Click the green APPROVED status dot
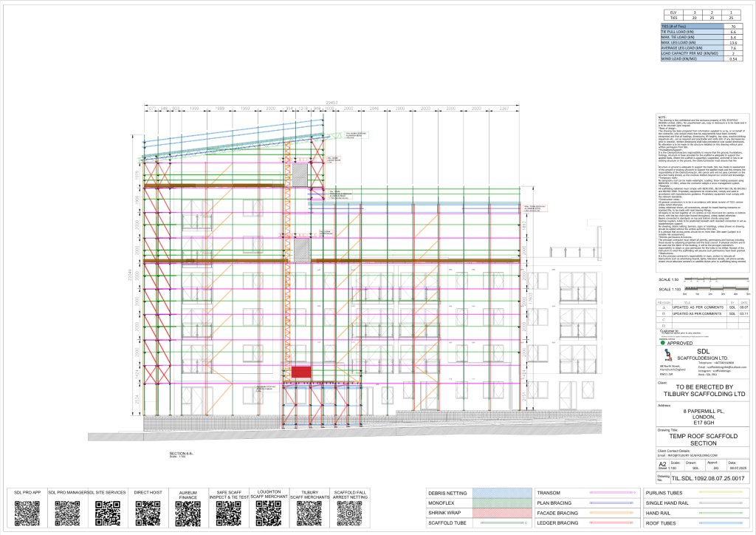 click(x=662, y=343)
